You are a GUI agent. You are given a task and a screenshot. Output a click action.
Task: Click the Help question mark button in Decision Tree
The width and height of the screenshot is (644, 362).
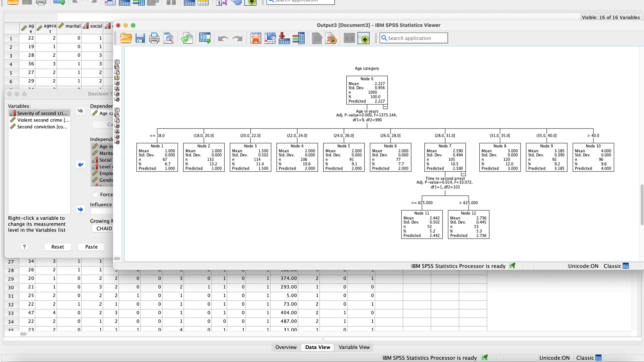pos(24,247)
